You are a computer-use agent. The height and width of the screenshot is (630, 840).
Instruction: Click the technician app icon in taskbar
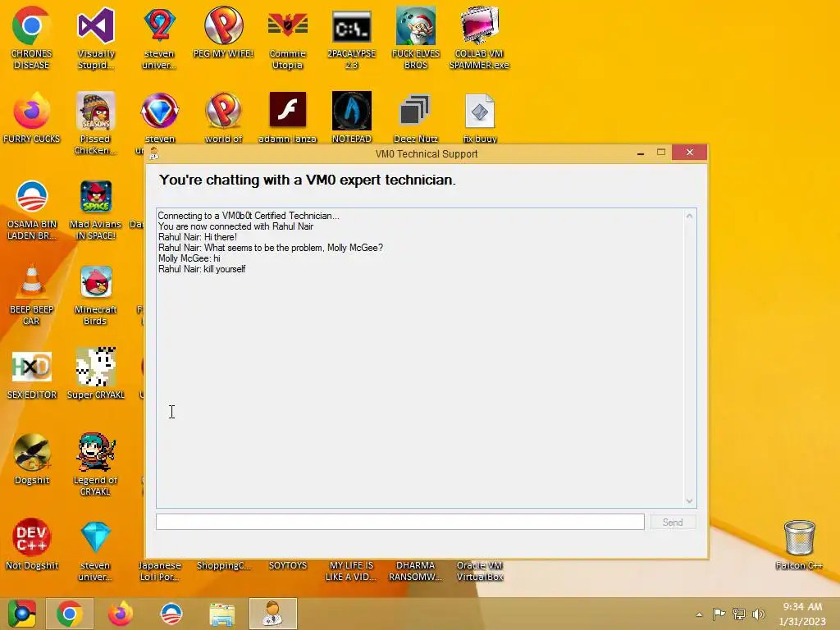tap(272, 614)
